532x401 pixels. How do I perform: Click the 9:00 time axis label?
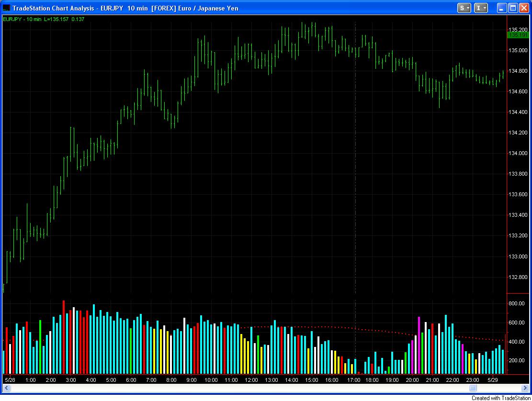192,380
